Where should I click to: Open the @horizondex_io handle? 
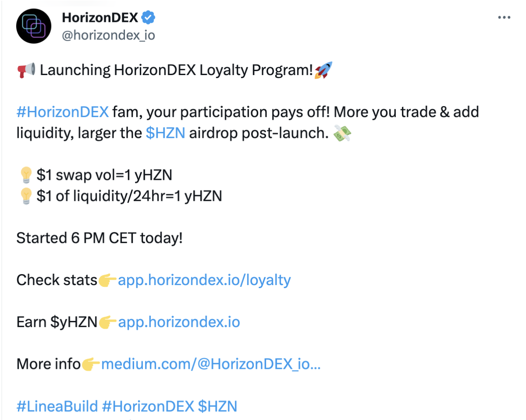[108, 35]
